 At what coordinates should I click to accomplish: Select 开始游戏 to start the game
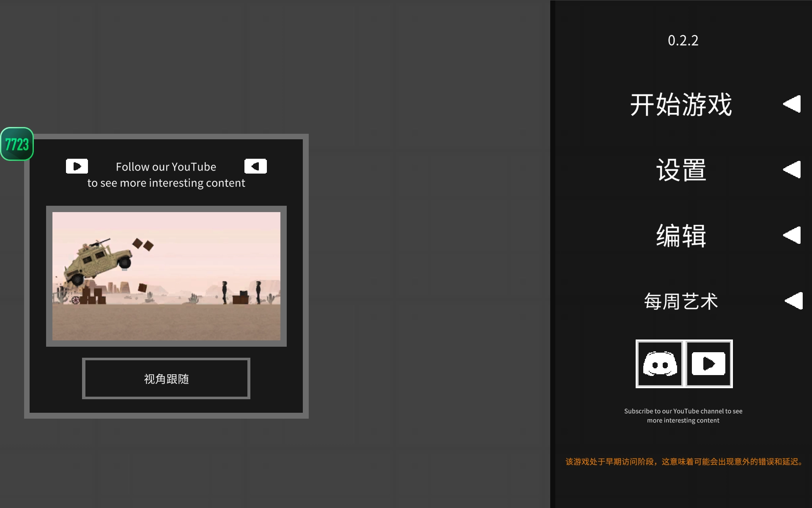681,105
